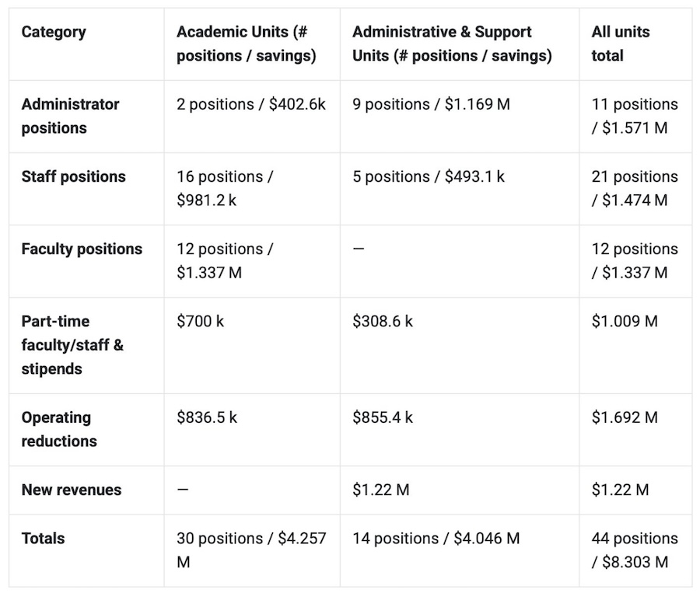The width and height of the screenshot is (700, 593).
Task: Select the 2 positions / $402.6k cell
Action: pos(251,104)
